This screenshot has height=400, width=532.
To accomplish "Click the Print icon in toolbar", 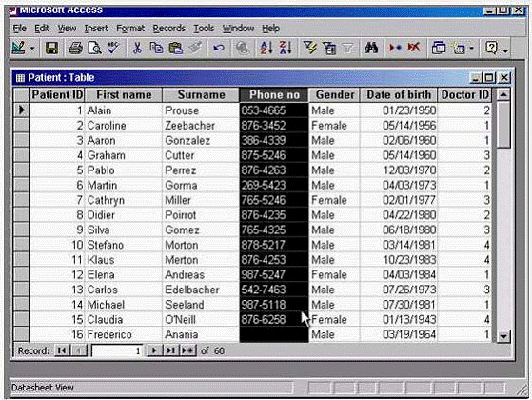I will click(x=75, y=48).
